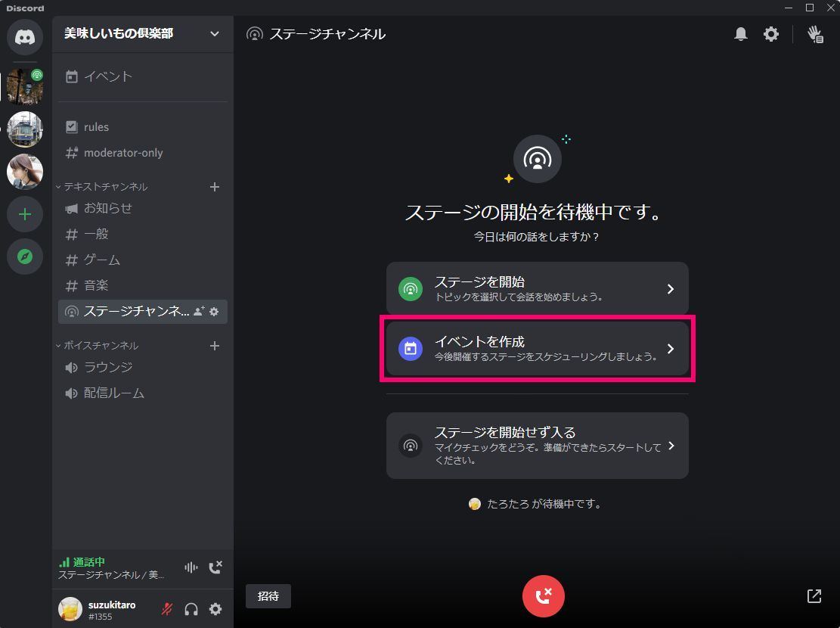
Task: Create channel in テキストチャンネル category
Action: tap(214, 187)
